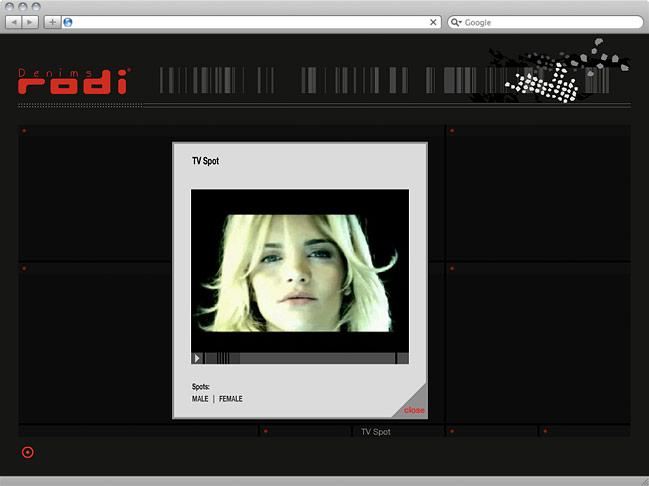Click the Rodi Denims logo
The height and width of the screenshot is (486, 649).
(73, 81)
